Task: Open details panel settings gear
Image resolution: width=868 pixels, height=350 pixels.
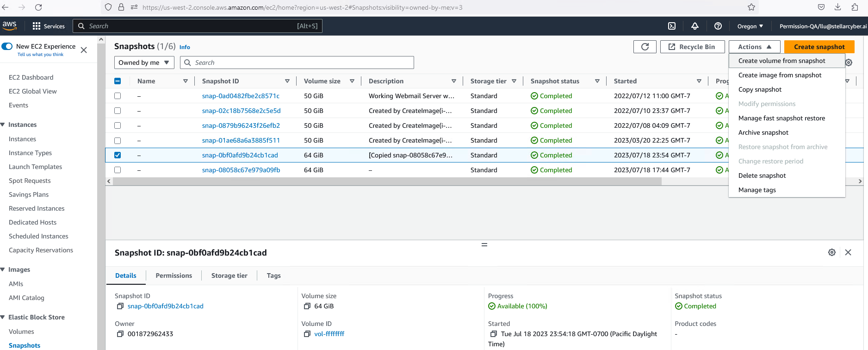Action: tap(832, 252)
